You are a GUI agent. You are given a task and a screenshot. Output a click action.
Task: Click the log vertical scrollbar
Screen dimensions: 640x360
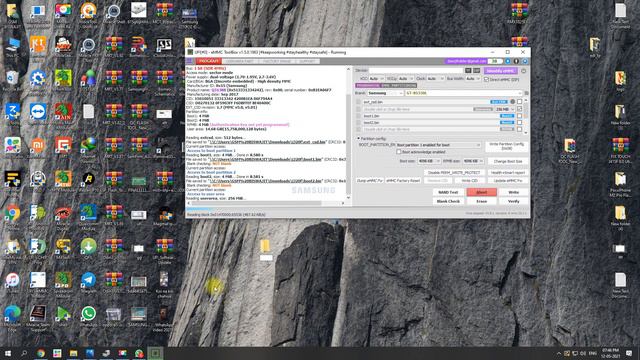[349, 133]
